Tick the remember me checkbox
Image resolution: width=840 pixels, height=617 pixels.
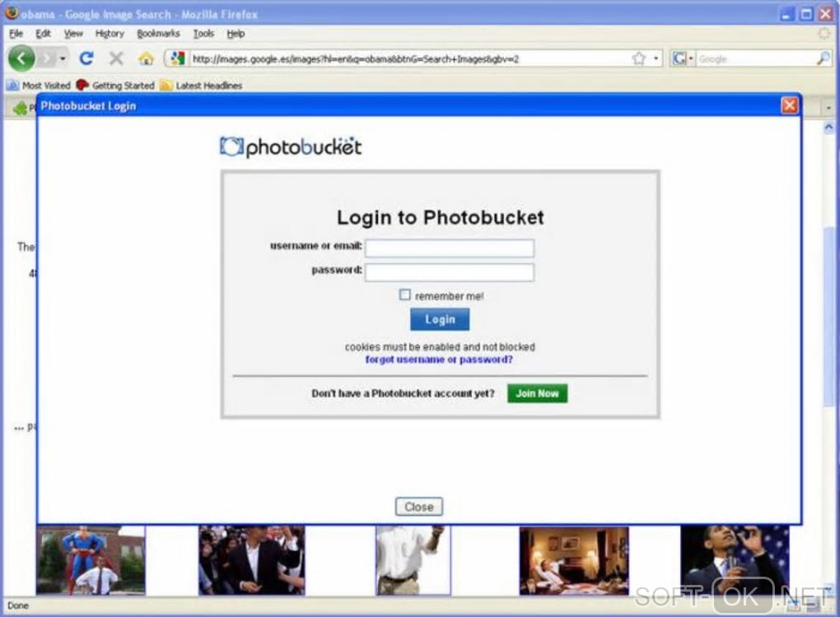405,295
